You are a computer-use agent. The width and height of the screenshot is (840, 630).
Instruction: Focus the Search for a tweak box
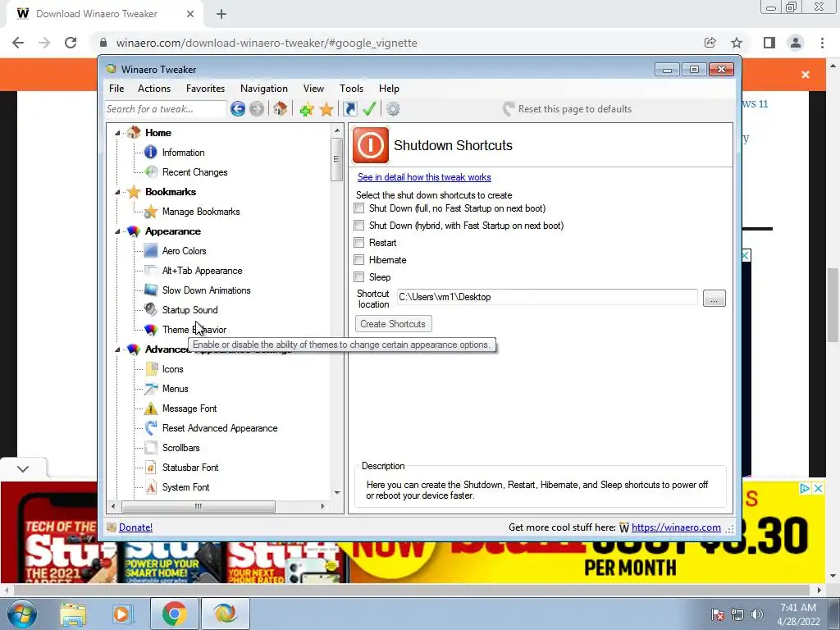(x=166, y=109)
